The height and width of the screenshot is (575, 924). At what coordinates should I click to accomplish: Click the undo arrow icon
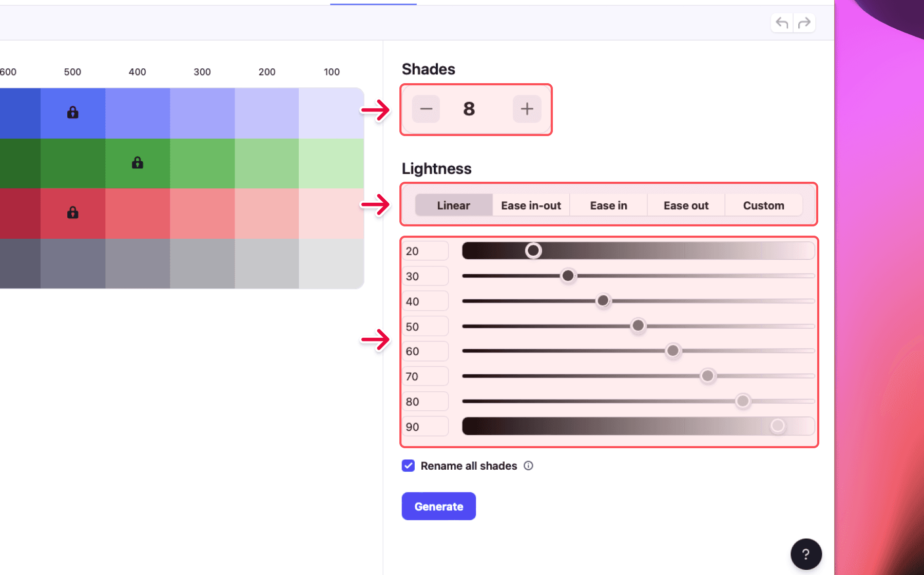(782, 23)
